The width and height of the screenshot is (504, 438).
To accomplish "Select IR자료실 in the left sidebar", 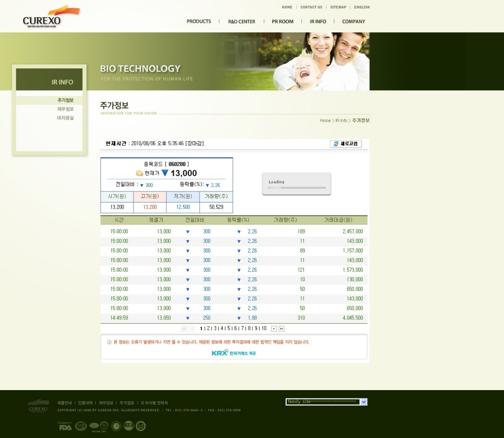I will 66,118.
